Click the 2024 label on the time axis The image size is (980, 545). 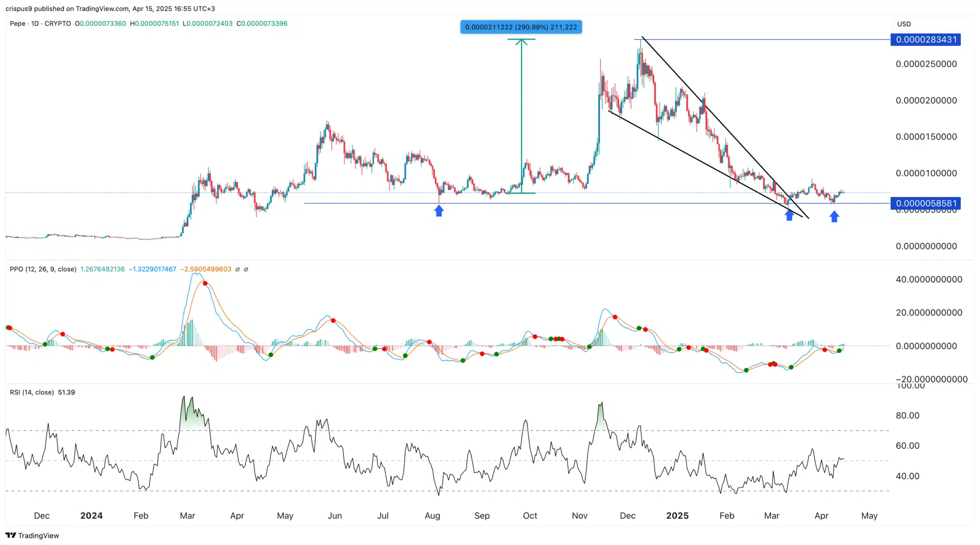[91, 516]
